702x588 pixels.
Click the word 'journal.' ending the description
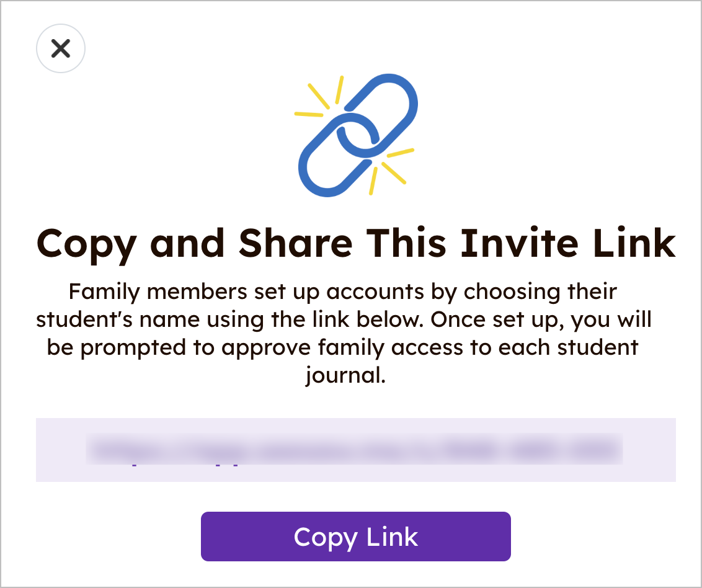[x=346, y=375]
